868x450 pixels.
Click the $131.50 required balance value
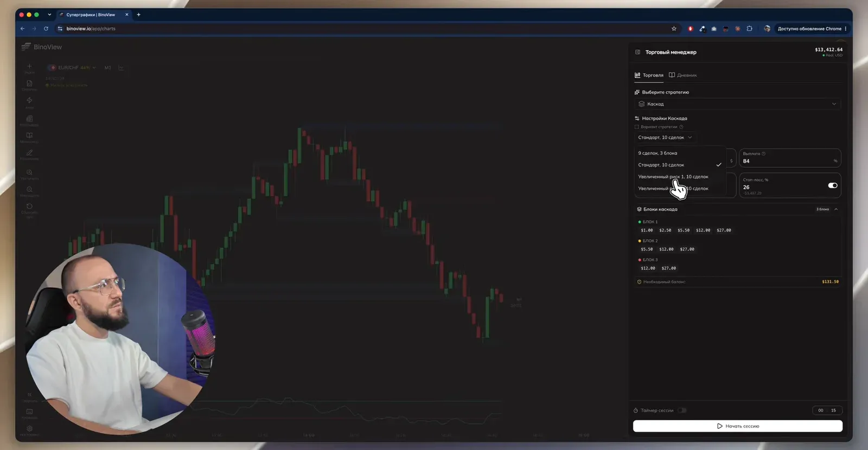click(x=830, y=282)
